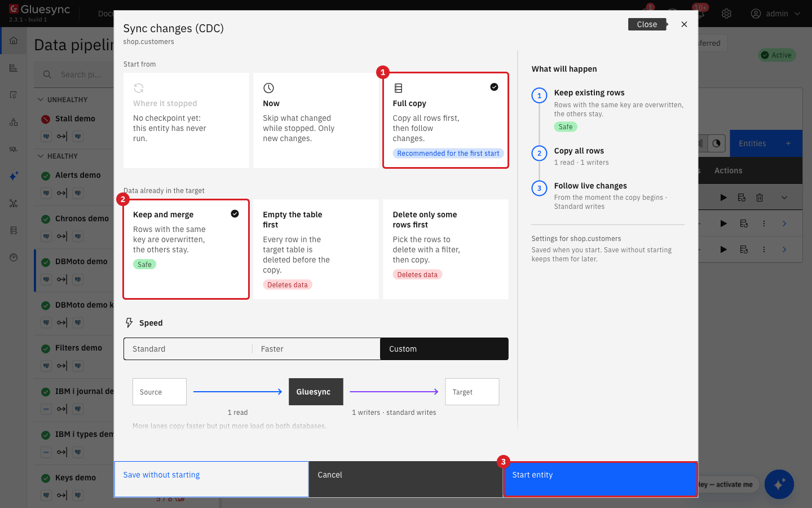Image resolution: width=812 pixels, height=508 pixels.
Task: Open the admin user dropdown
Action: click(x=776, y=14)
